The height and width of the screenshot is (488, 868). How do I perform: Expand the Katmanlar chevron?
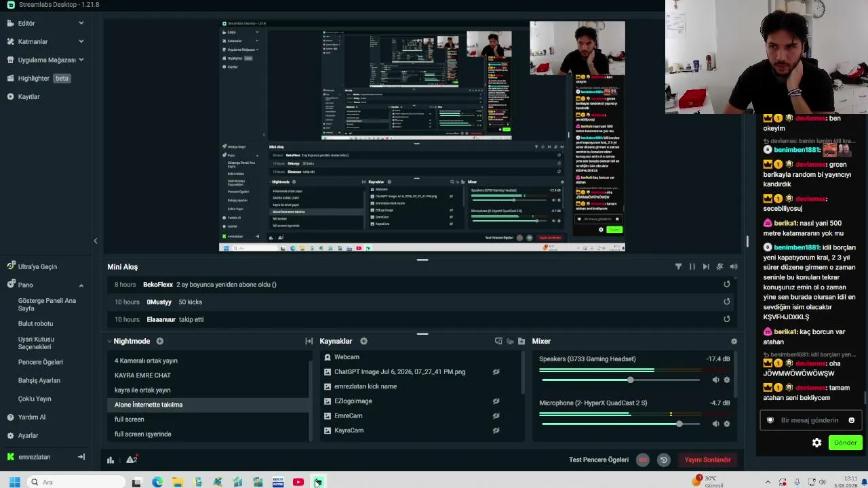point(81,41)
